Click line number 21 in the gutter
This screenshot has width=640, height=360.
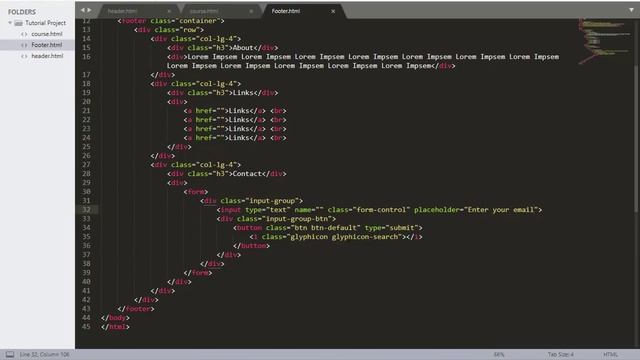click(x=86, y=111)
